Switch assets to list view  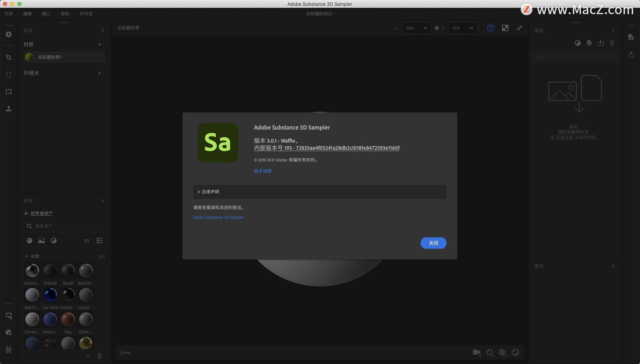tap(99, 240)
